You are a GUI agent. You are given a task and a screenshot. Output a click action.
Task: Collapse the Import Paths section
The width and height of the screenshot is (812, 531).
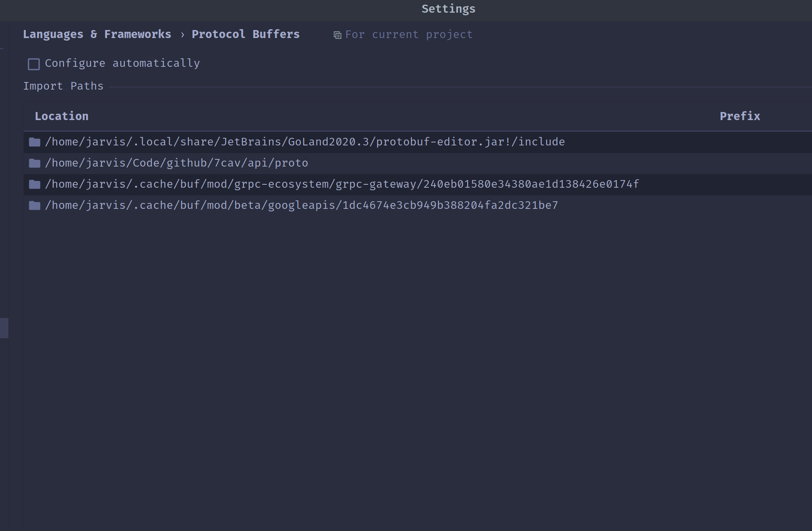coord(63,86)
